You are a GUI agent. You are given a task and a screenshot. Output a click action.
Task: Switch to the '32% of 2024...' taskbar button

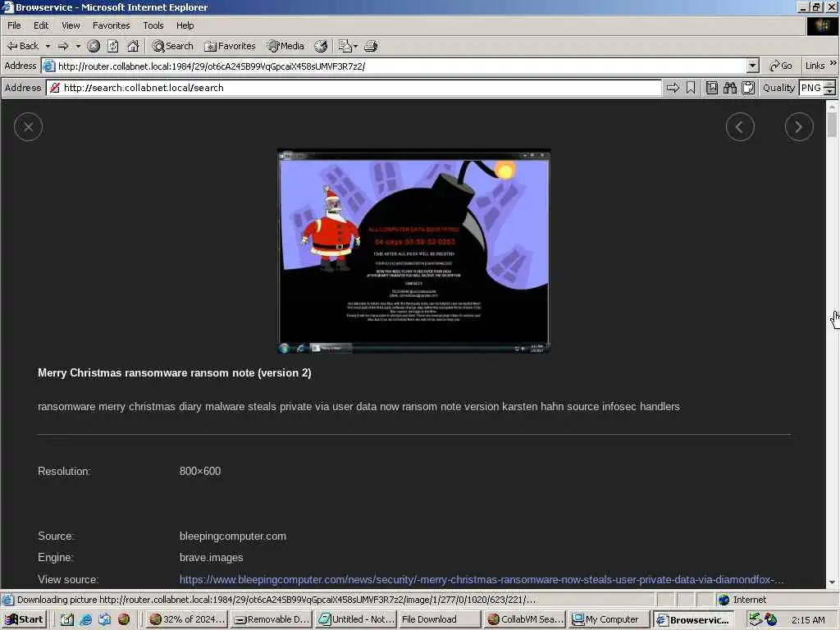tap(187, 619)
